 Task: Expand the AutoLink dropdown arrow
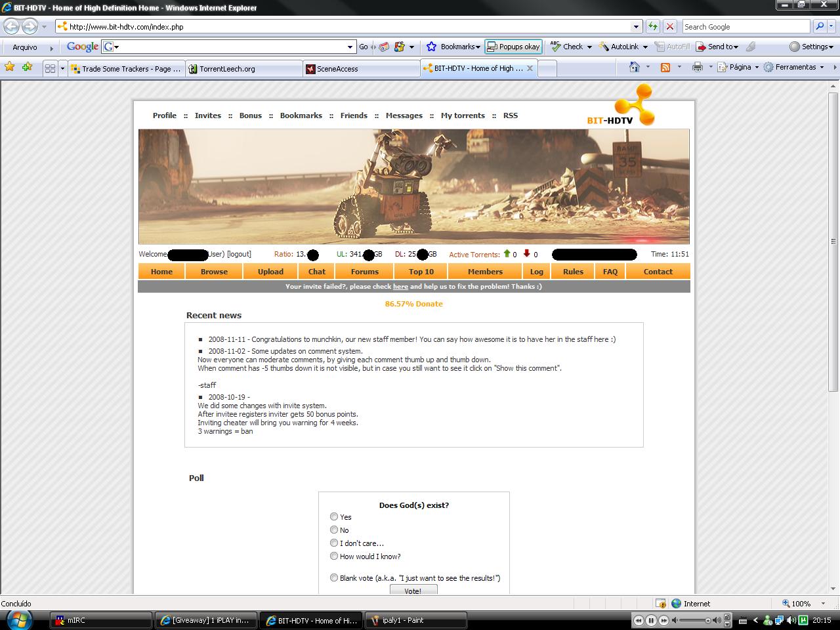(645, 47)
